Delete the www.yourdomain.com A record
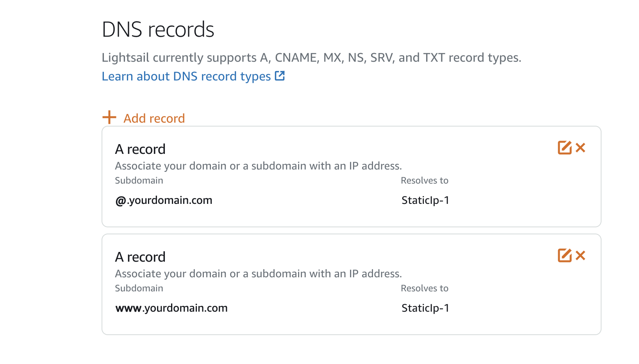This screenshot has width=639, height=364. [581, 256]
